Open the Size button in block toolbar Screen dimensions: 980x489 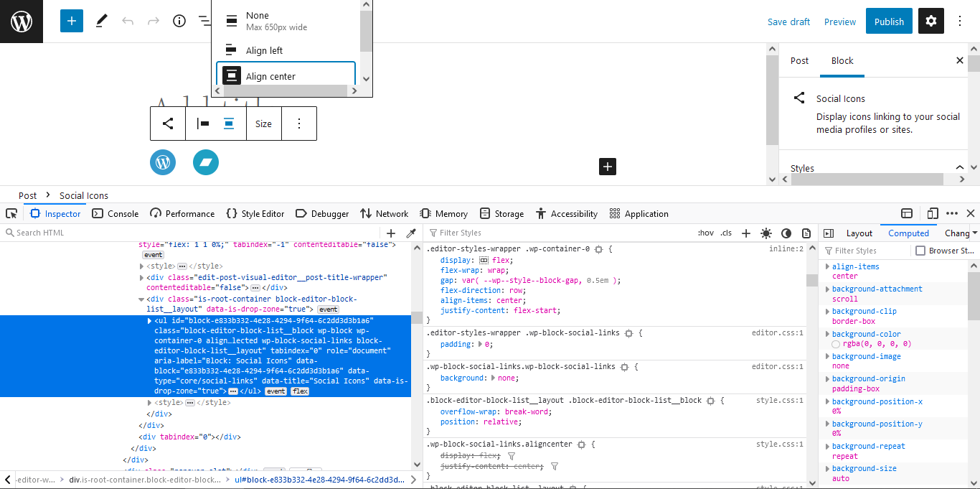263,124
